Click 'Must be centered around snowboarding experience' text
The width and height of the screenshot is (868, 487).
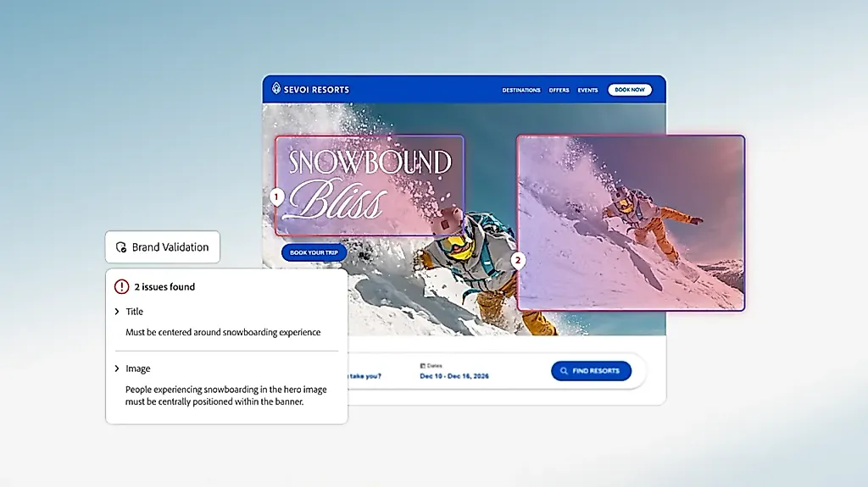coord(223,332)
